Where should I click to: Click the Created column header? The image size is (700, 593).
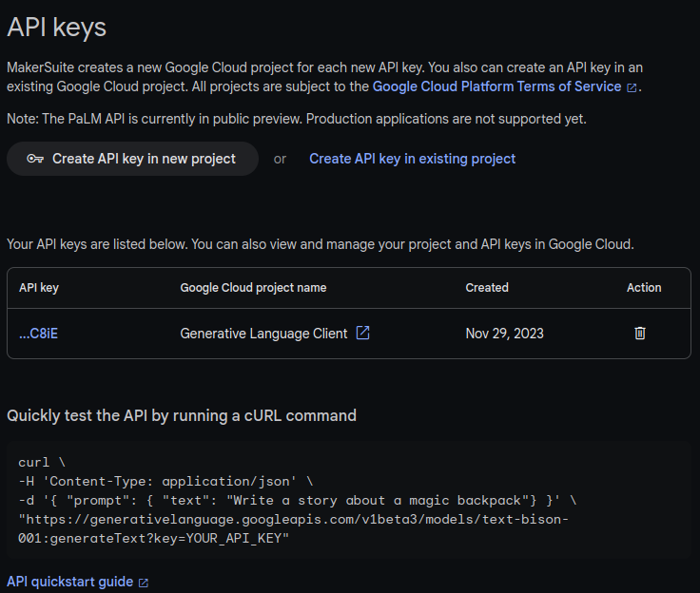487,288
